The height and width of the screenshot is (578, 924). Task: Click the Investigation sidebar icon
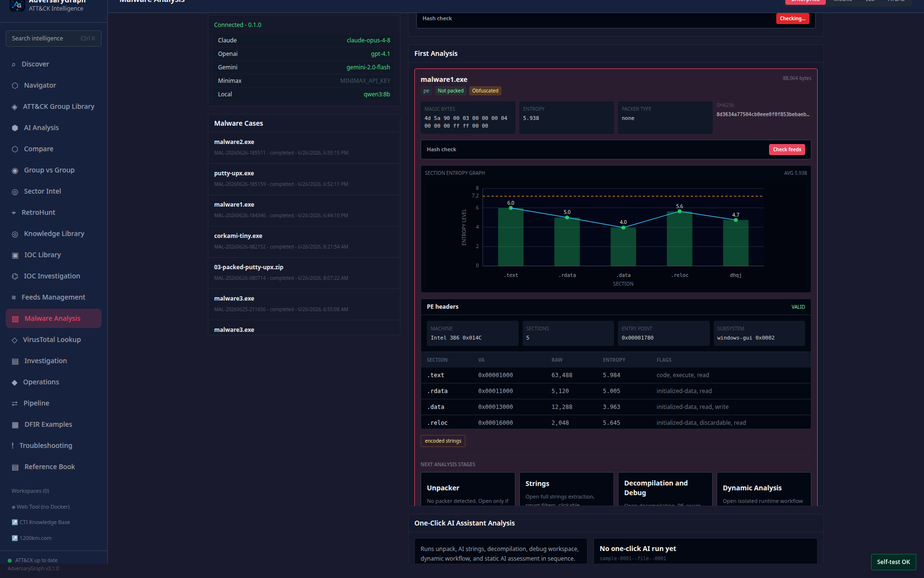pyautogui.click(x=15, y=361)
